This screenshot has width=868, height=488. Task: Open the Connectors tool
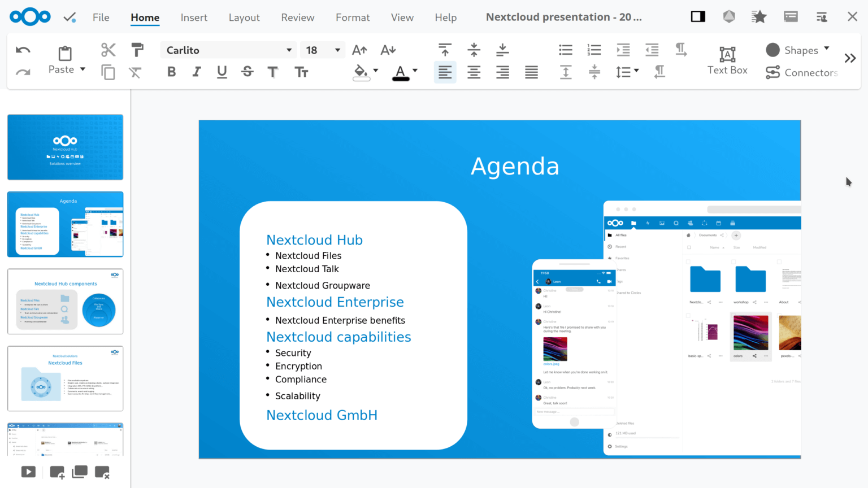click(800, 72)
